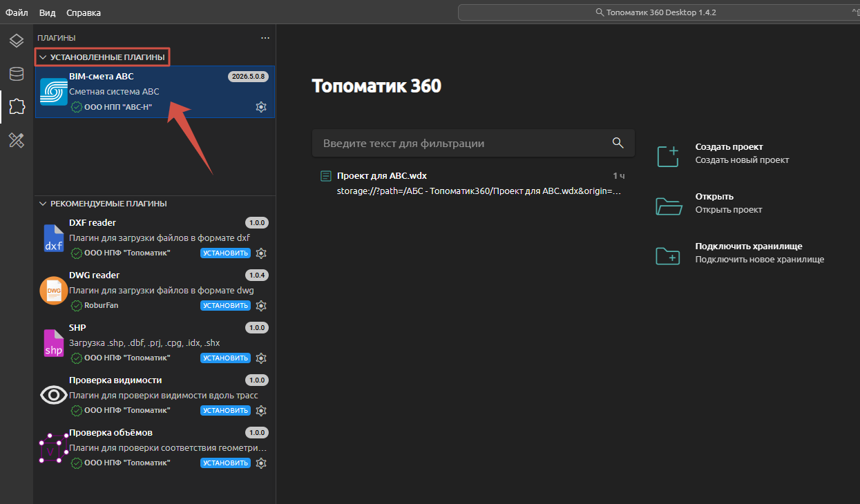Image resolution: width=860 pixels, height=504 pixels.
Task: Click the Открыть open-folder icon
Action: pos(668,206)
